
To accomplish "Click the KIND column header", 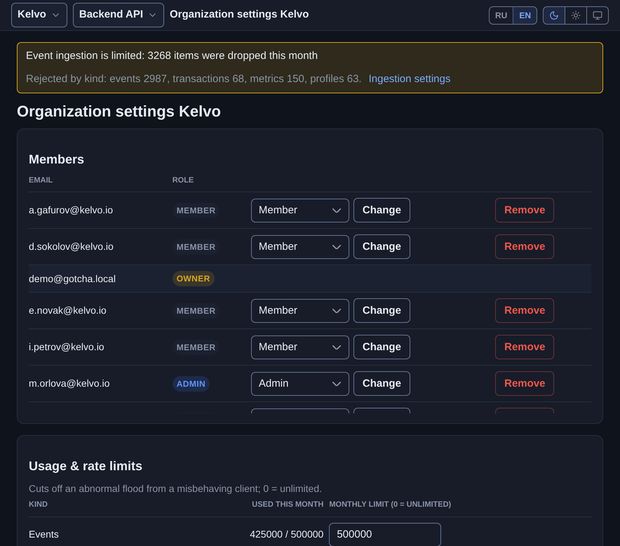I will [x=38, y=504].
